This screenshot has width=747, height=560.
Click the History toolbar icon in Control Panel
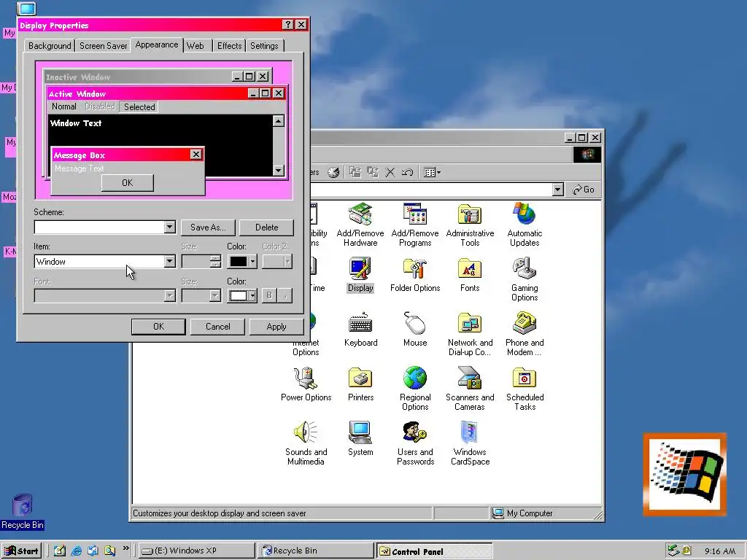(x=333, y=172)
